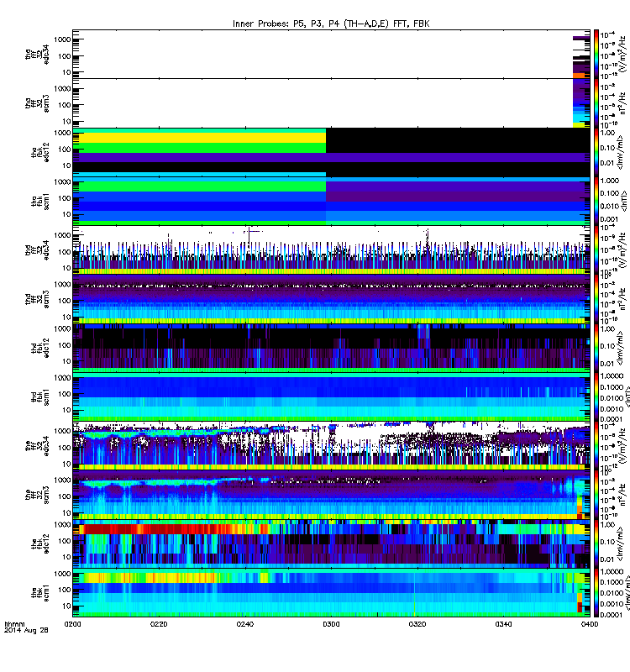630x672 pixels.
Task: Click the 0400 time axis tick label
Action: (590, 624)
